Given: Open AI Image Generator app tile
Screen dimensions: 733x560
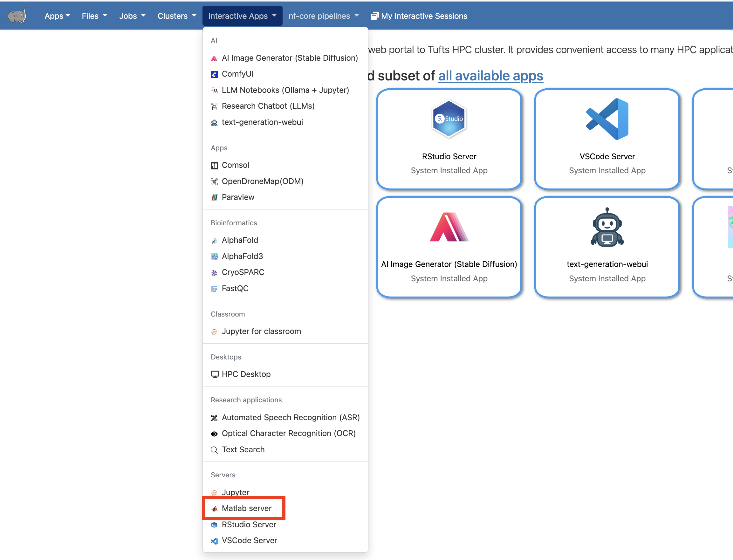Looking at the screenshot, I should [449, 247].
